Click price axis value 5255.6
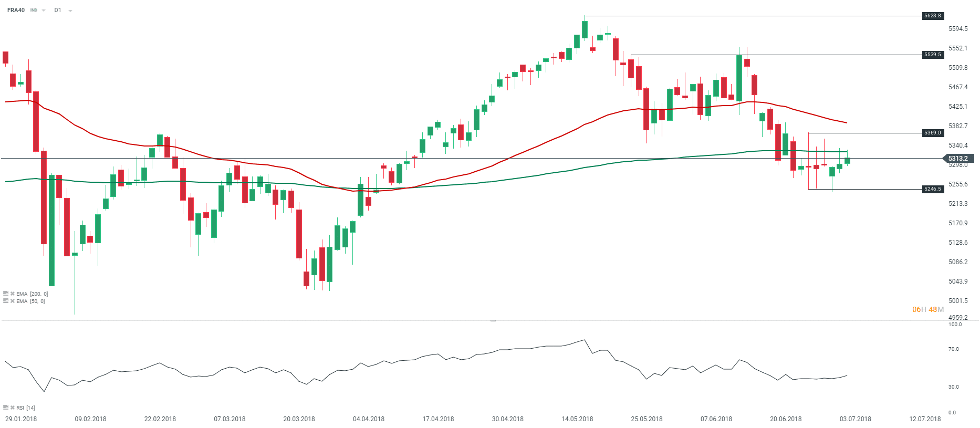The height and width of the screenshot is (428, 980). click(x=958, y=184)
